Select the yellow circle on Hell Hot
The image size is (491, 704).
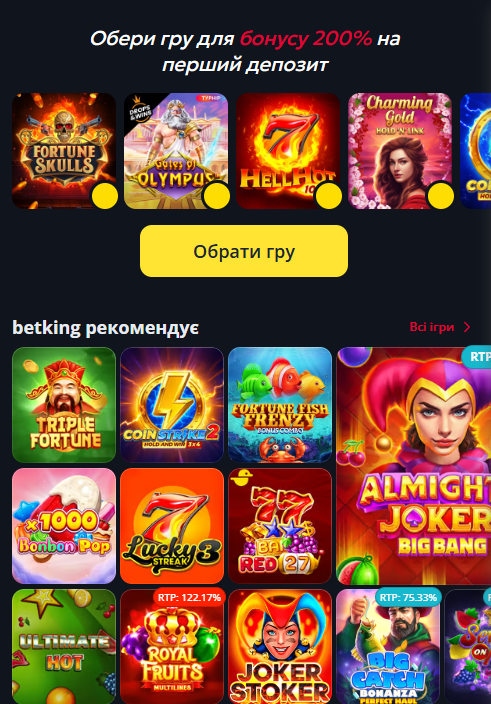pos(329,196)
